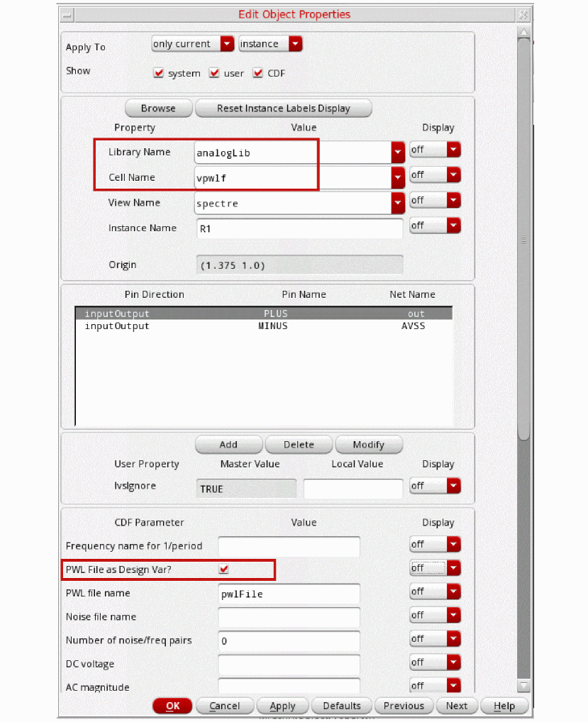Click the Browse button

coord(158,109)
